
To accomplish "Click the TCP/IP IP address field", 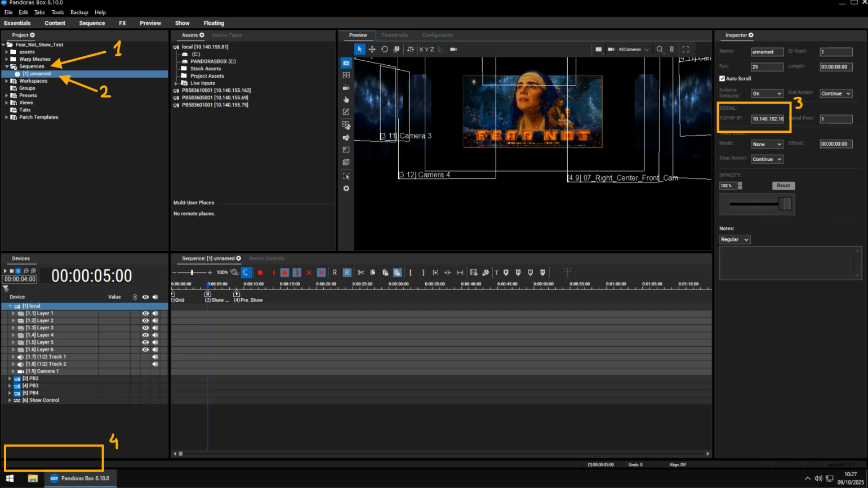I will [x=767, y=119].
